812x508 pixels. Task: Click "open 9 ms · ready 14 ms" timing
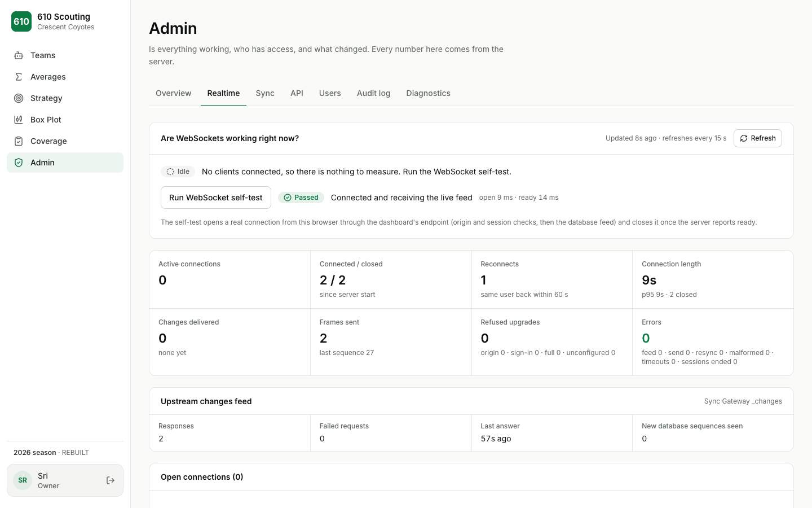pos(519,198)
